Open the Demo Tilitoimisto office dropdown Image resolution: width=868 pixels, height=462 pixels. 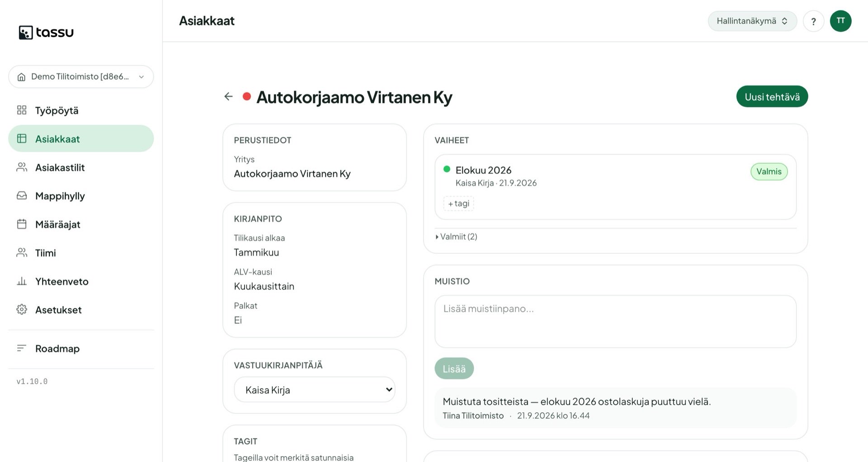(x=81, y=76)
